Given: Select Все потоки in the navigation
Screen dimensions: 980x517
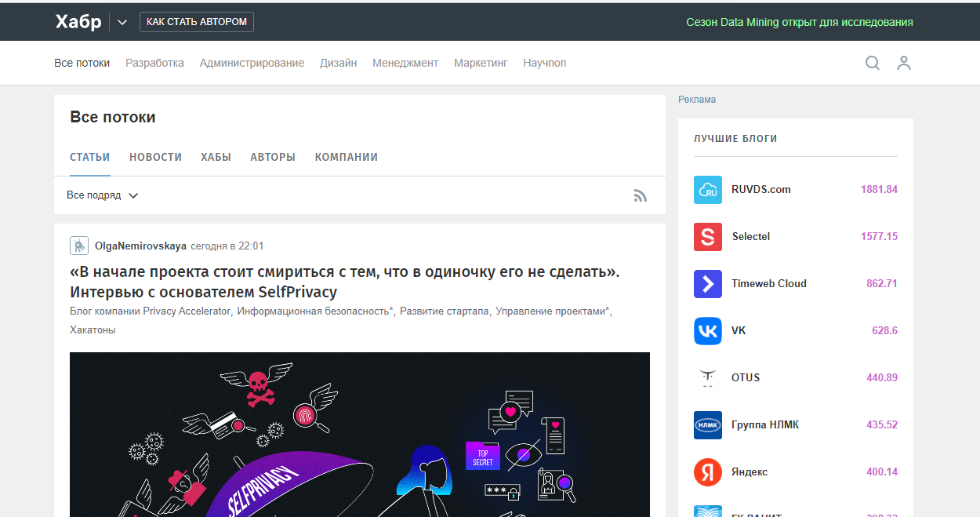Looking at the screenshot, I should pyautogui.click(x=82, y=63).
